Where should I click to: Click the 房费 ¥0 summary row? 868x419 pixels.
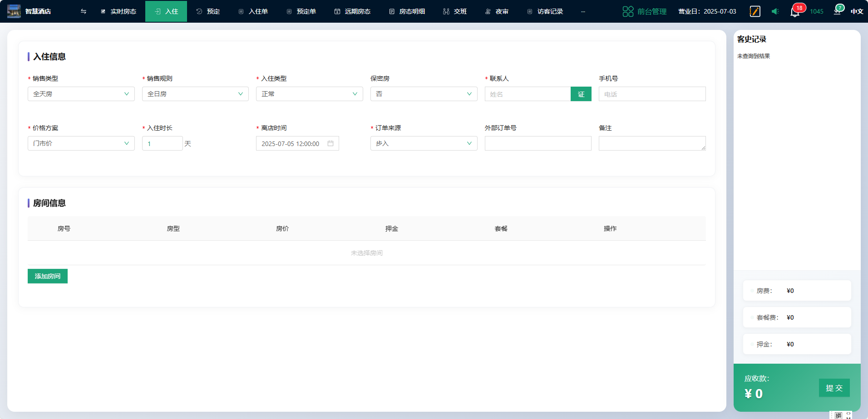pyautogui.click(x=797, y=291)
